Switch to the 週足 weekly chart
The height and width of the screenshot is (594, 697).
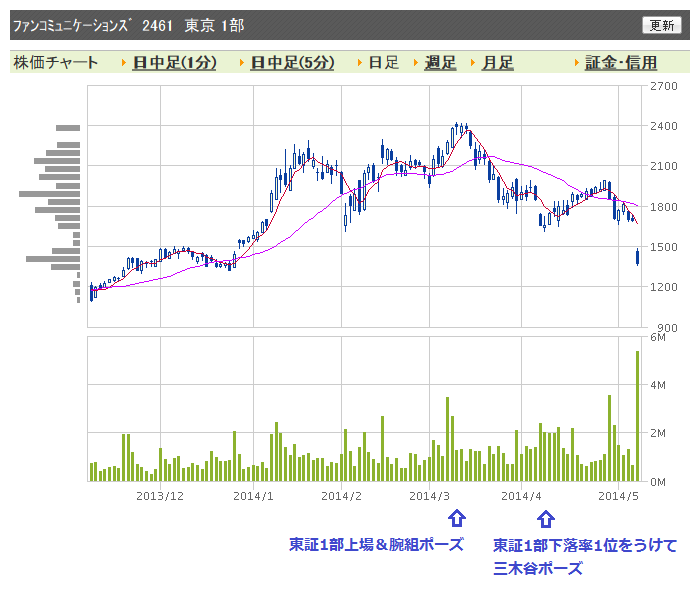(x=440, y=63)
